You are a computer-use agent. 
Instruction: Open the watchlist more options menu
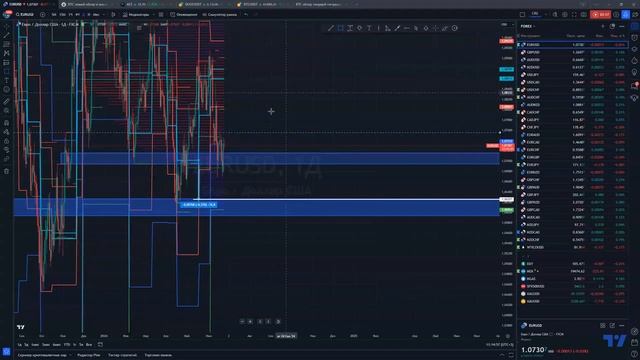[x=622, y=26]
